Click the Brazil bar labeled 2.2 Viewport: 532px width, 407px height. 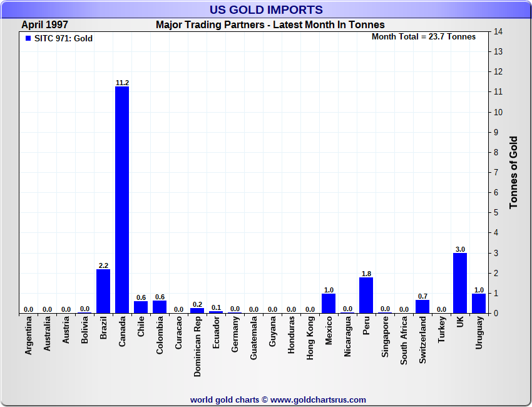coord(103,291)
